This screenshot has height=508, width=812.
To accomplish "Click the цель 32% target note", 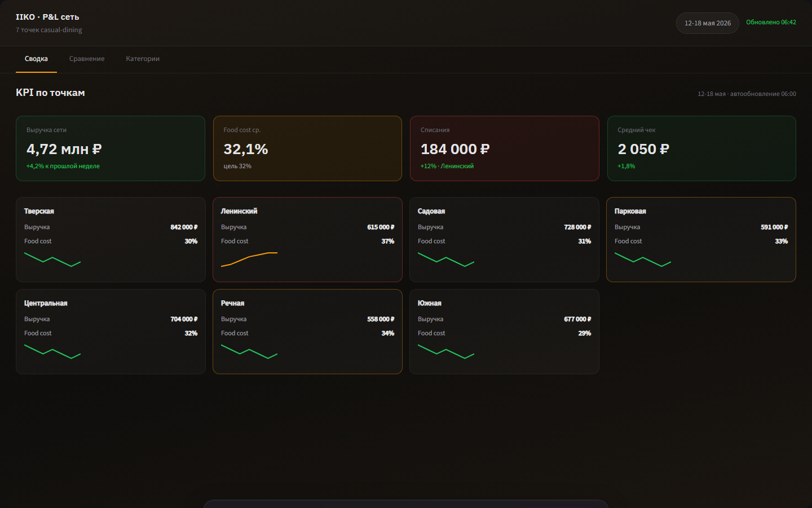I will tap(237, 166).
